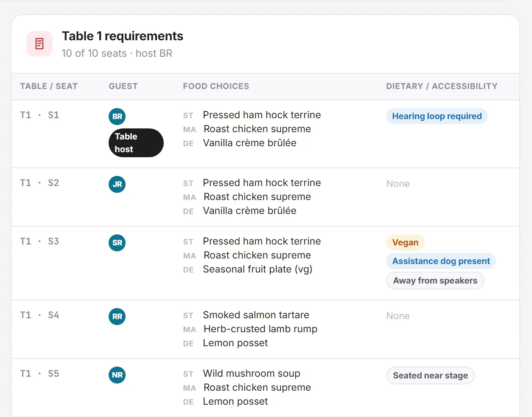Click the T1 · S4 seat label
Screen dimensions: 532x417
(39, 315)
